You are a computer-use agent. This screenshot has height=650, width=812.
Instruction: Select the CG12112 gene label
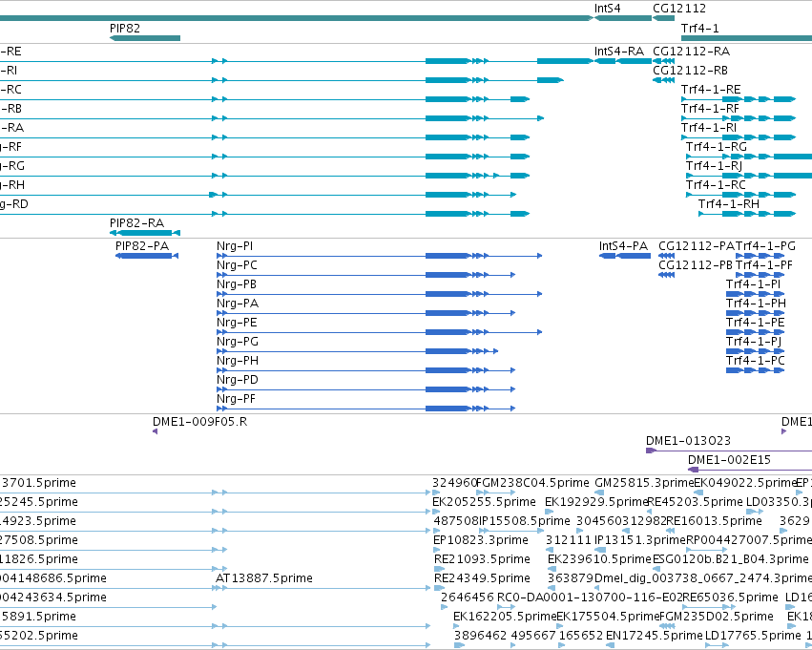(679, 9)
